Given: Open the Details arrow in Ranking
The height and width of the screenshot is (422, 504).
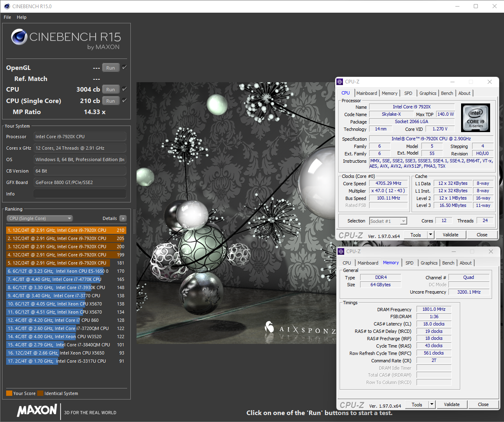Looking at the screenshot, I should tap(123, 218).
